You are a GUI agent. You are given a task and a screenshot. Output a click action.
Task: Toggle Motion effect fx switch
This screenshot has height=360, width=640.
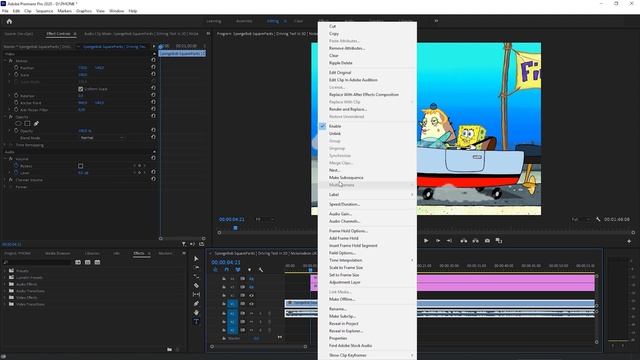pyautogui.click(x=11, y=61)
